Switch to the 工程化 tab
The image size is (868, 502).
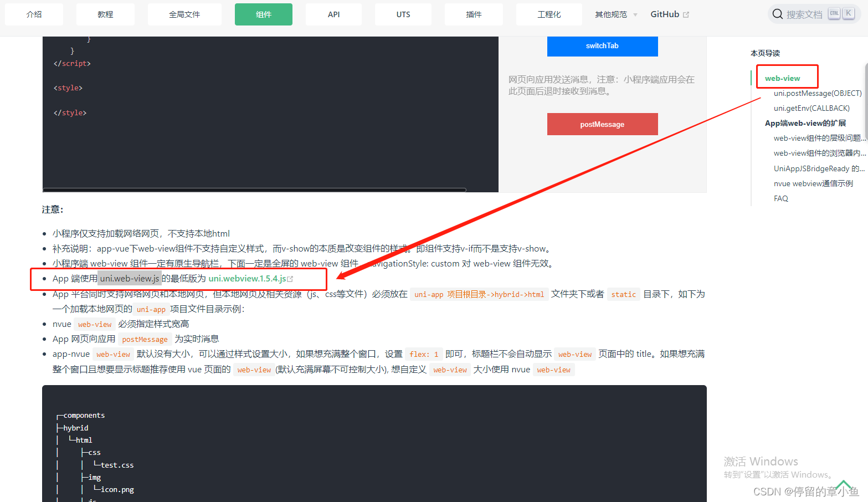click(x=549, y=14)
